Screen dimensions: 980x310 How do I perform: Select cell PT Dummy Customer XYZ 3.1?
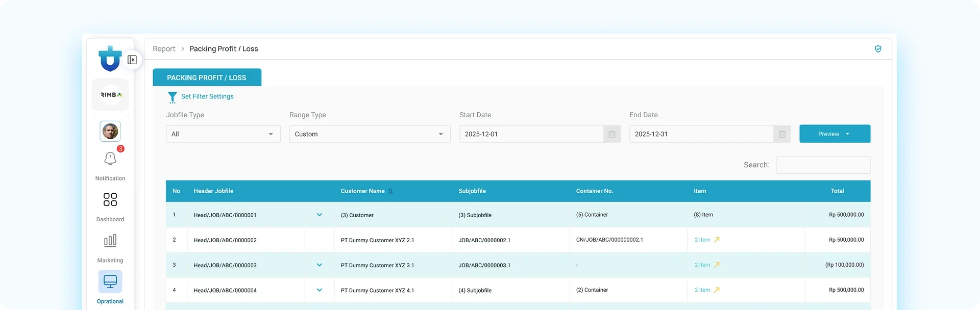coord(377,265)
